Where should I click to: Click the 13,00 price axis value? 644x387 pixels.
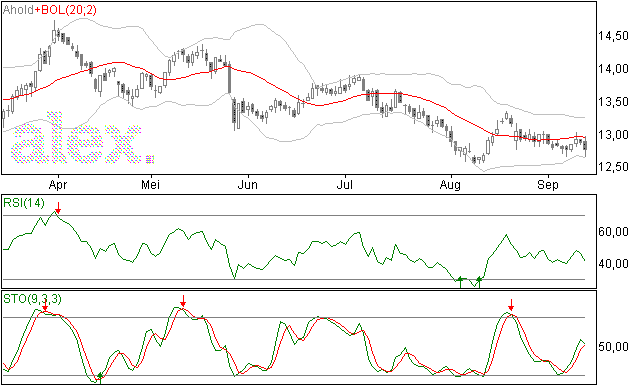click(613, 134)
